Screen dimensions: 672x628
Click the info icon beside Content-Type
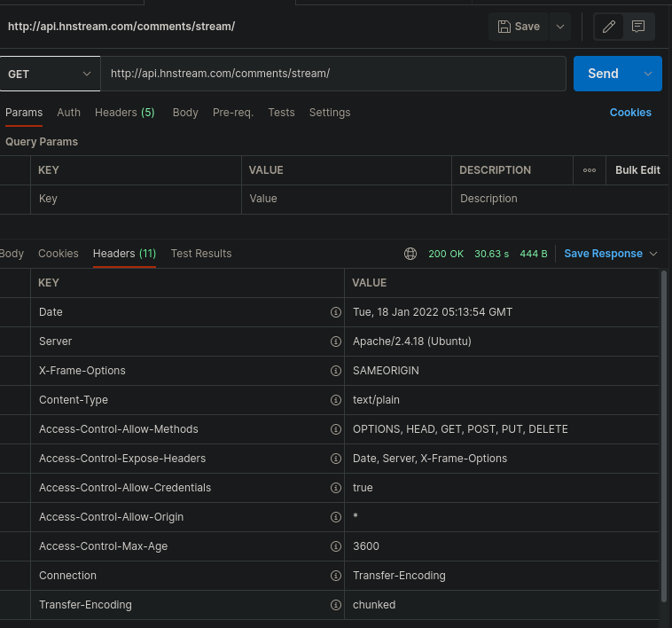(336, 400)
